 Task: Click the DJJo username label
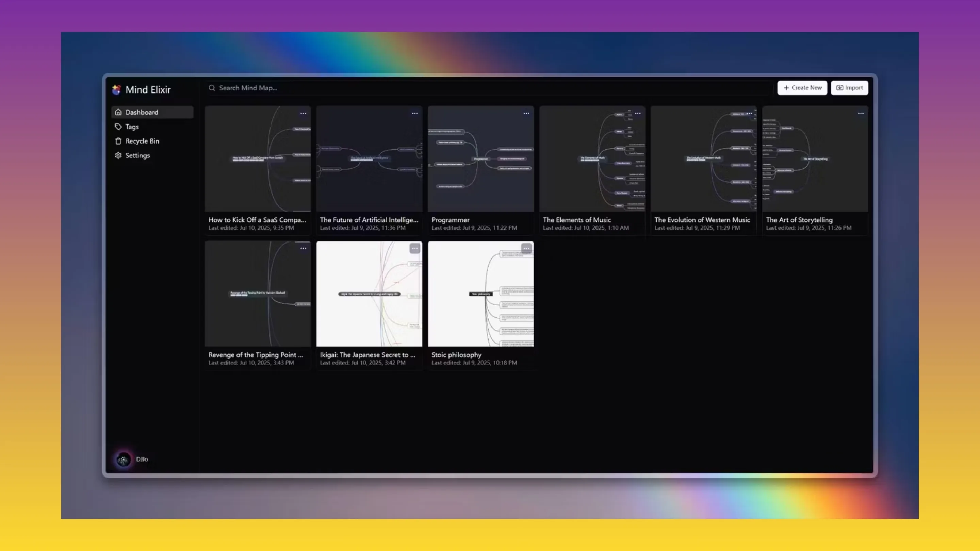pyautogui.click(x=142, y=460)
